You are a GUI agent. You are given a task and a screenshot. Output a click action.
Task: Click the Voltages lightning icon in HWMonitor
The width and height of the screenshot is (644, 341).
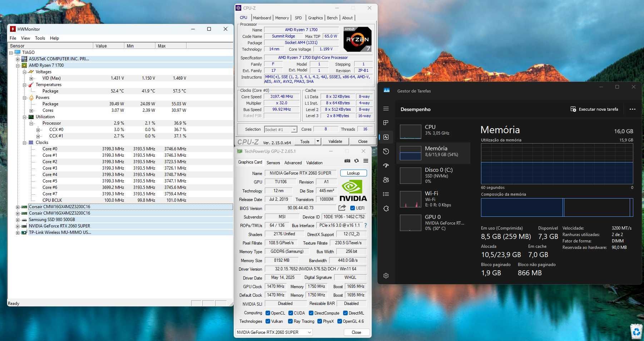pos(31,72)
